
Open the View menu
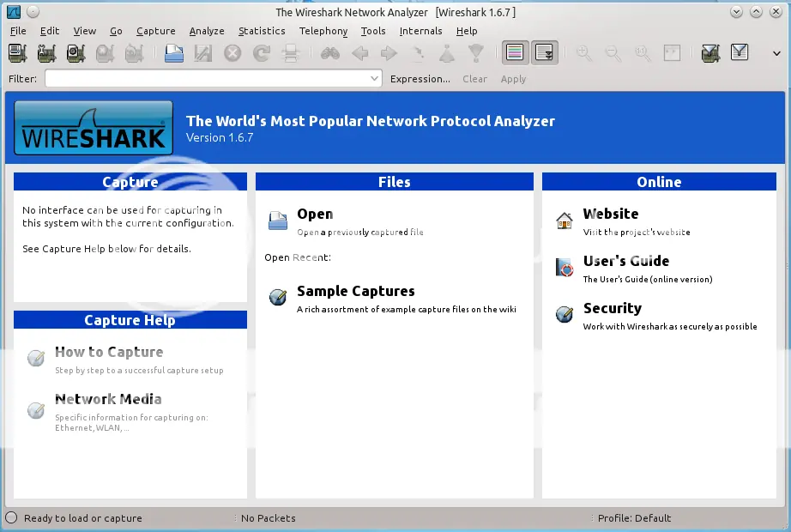point(85,31)
